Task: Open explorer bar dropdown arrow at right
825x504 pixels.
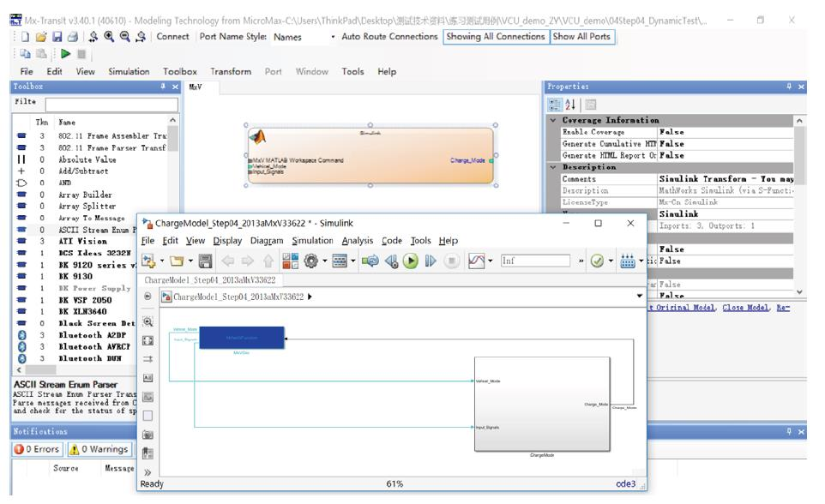Action: [x=639, y=297]
